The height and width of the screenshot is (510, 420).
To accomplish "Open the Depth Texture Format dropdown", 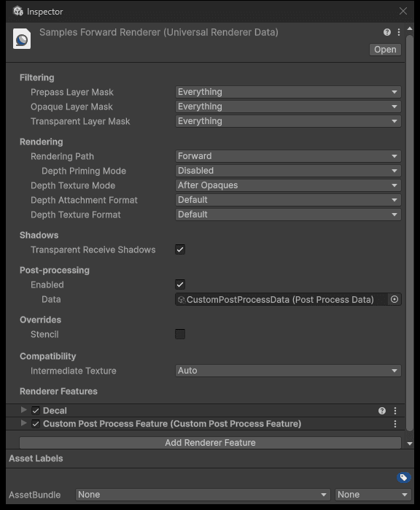I will 288,215.
